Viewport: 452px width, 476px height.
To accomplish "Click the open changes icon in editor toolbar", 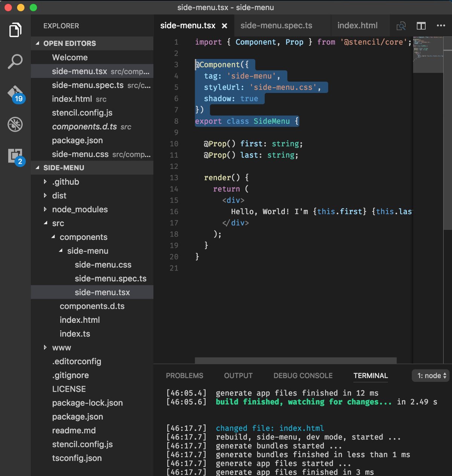I will point(401,26).
